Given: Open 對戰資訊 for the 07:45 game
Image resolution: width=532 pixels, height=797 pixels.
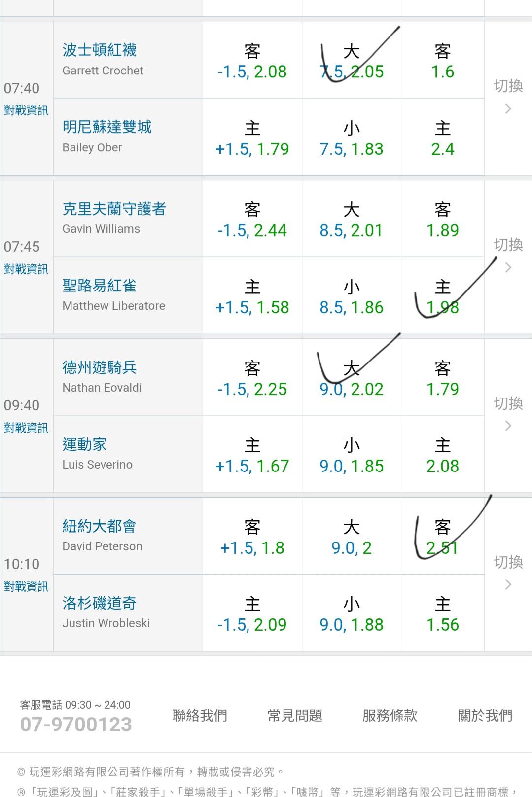Looking at the screenshot, I should coord(26,269).
